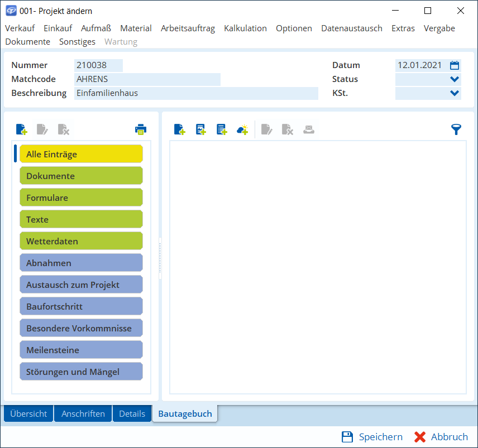The image size is (478, 448).
Task: Click the add new category icon in left panel
Action: pos(22,129)
